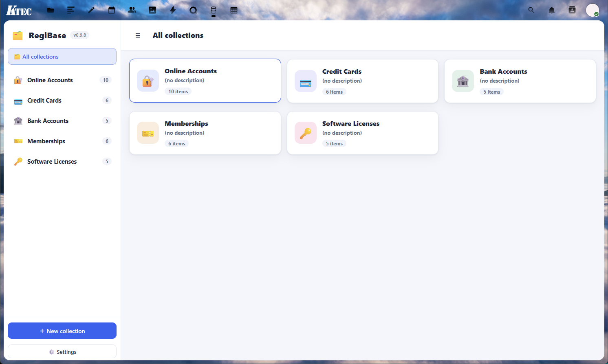Open Software Licenses in the sidebar
608x364 pixels.
click(x=62, y=162)
